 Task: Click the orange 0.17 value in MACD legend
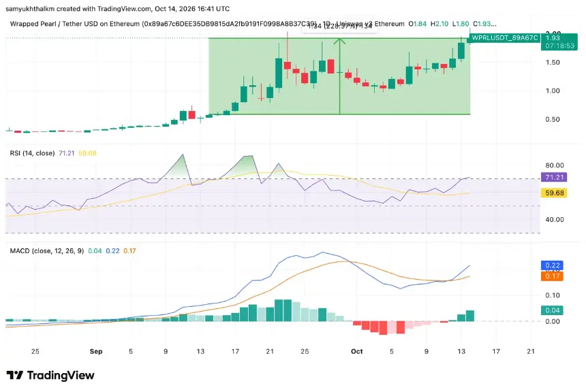129,251
